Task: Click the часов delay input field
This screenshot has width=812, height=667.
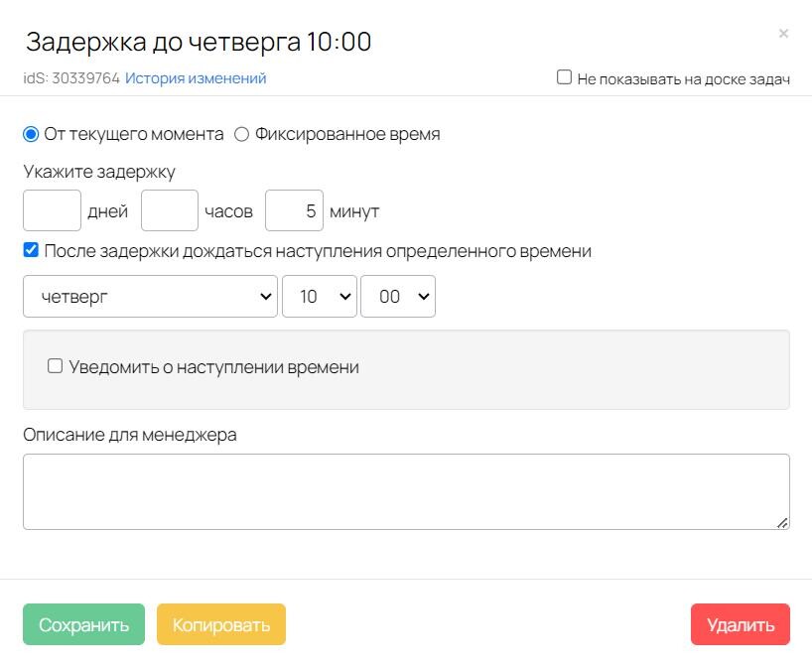Action: pos(170,211)
